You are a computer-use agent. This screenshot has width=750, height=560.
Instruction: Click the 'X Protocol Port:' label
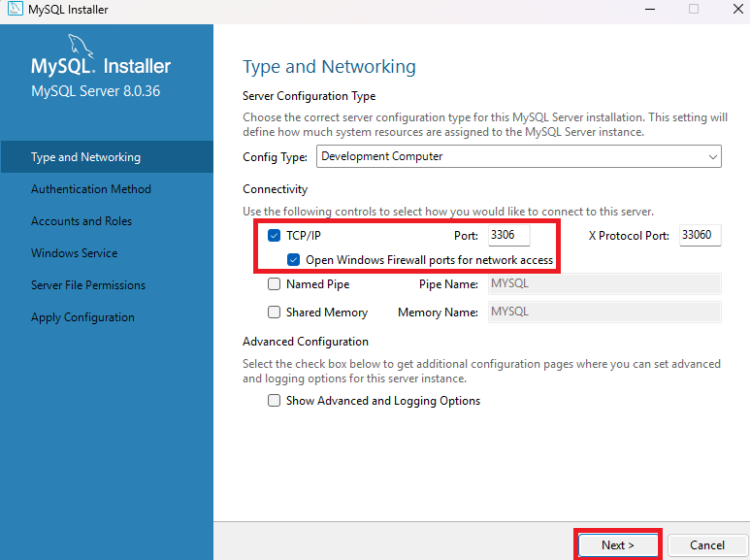(629, 236)
